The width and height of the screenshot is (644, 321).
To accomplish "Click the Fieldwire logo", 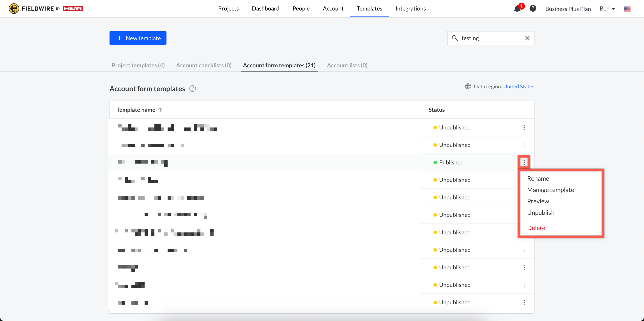I will (46, 9).
